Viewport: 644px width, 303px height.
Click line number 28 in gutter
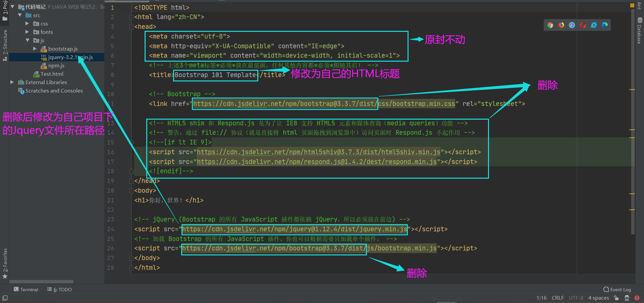[x=111, y=268]
